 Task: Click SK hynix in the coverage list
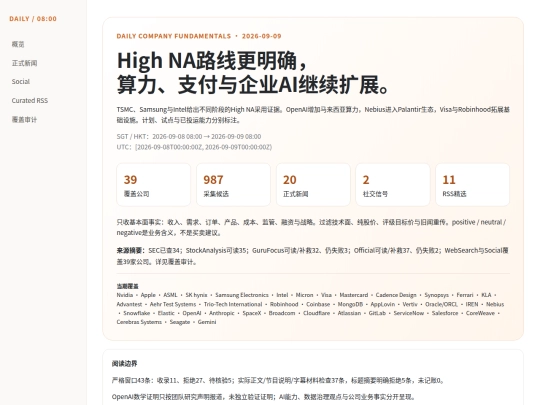pos(196,295)
